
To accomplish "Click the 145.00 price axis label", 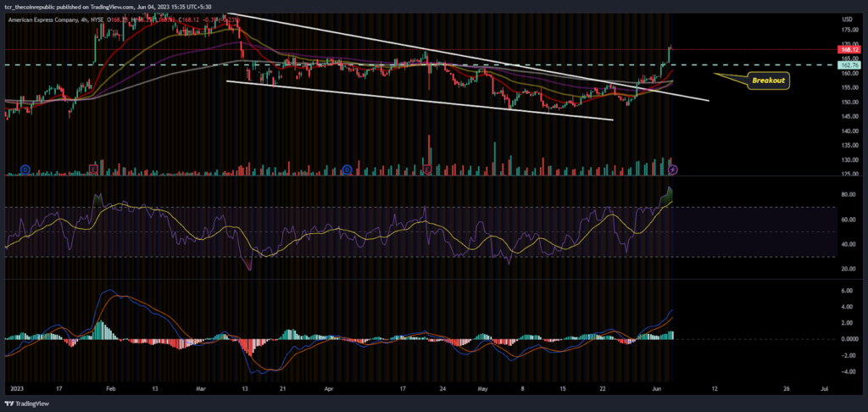I will (x=849, y=117).
